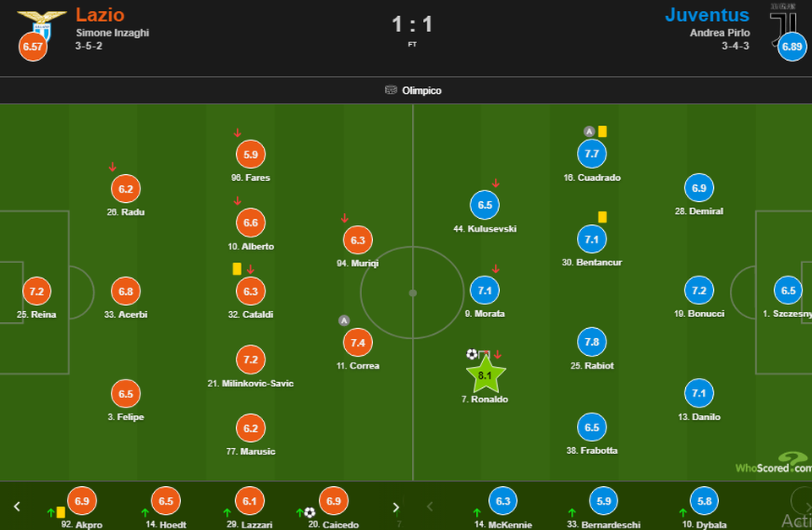Viewport: 812px width, 530px height.
Task: Click substitute Dybala's 5.8 rating
Action: coord(704,501)
